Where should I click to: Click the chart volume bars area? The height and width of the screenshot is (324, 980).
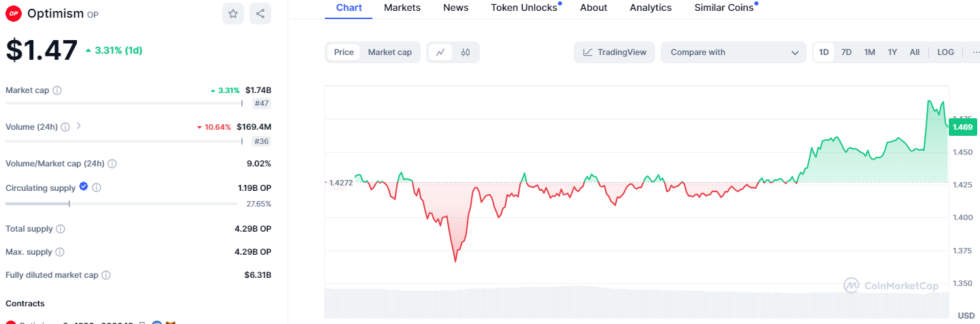click(636, 302)
